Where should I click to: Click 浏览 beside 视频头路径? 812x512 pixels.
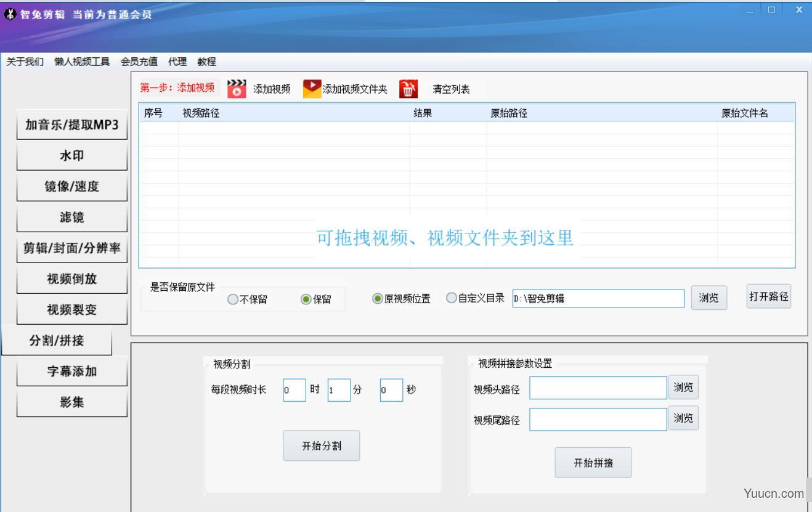[683, 387]
